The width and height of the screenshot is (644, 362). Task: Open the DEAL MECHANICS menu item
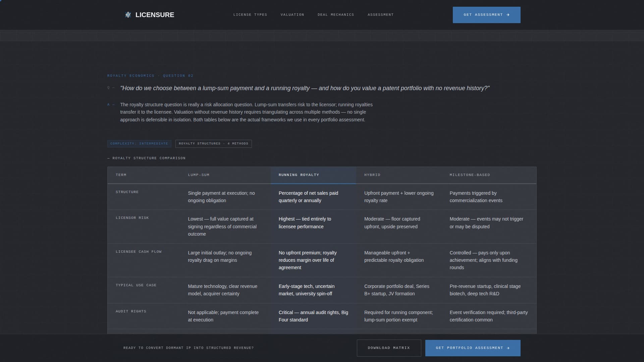(x=336, y=15)
